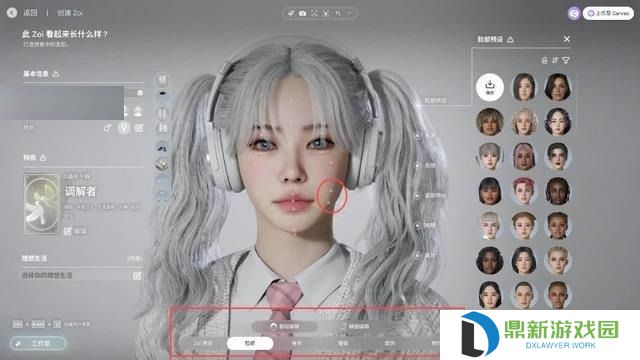This screenshot has height=360, width=640.
Task: Select the pink-haired face preset
Action: coord(524,156)
